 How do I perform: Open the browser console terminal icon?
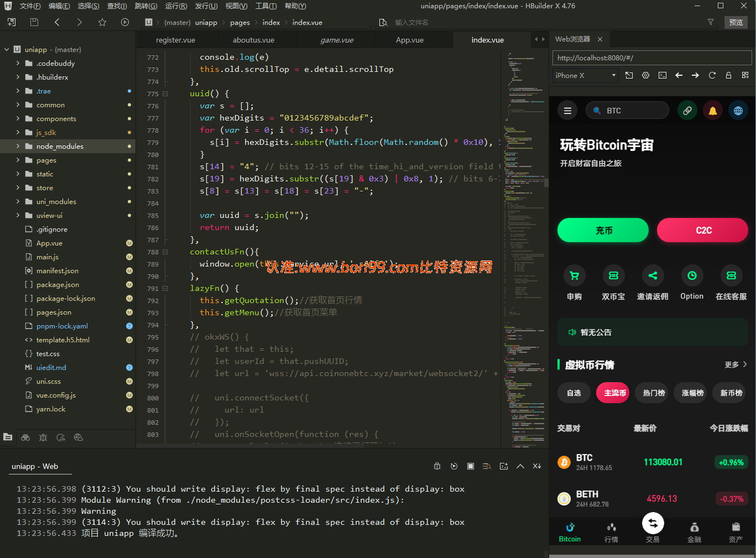pyautogui.click(x=663, y=75)
